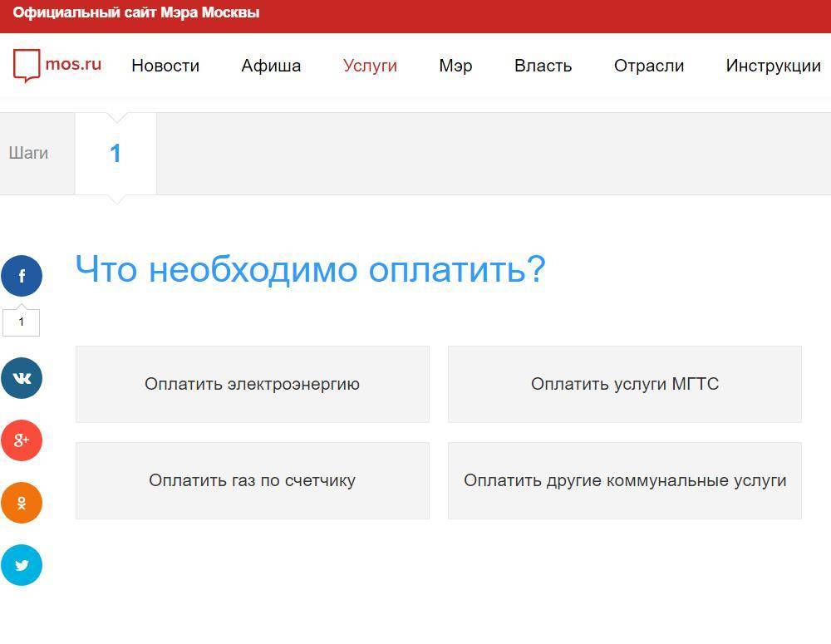
Task: Select step 1 tab in Шаги
Action: pyautogui.click(x=116, y=154)
